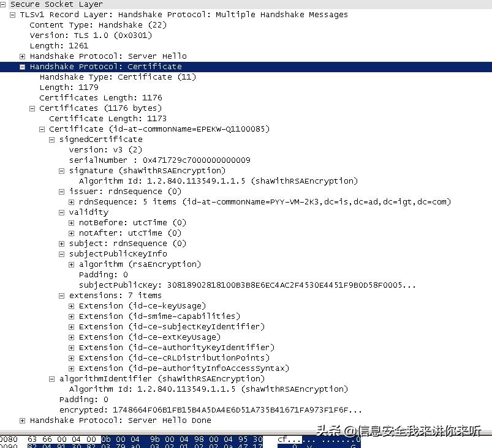Image resolution: width=492 pixels, height=448 pixels.
Task: Select Algorithm Id row under algorithmIdentifier
Action: (x=208, y=389)
